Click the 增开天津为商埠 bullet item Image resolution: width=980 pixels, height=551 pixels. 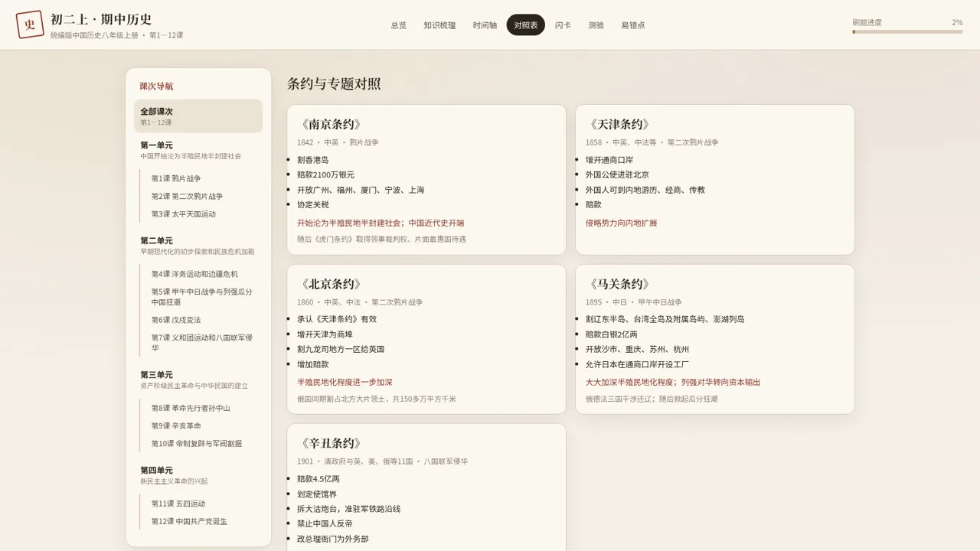coord(325,334)
